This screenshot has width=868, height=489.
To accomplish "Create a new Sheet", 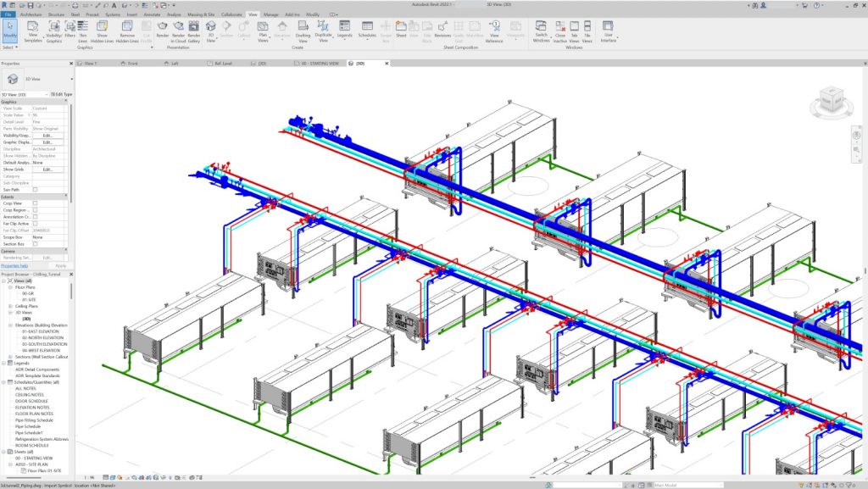I will click(x=401, y=31).
